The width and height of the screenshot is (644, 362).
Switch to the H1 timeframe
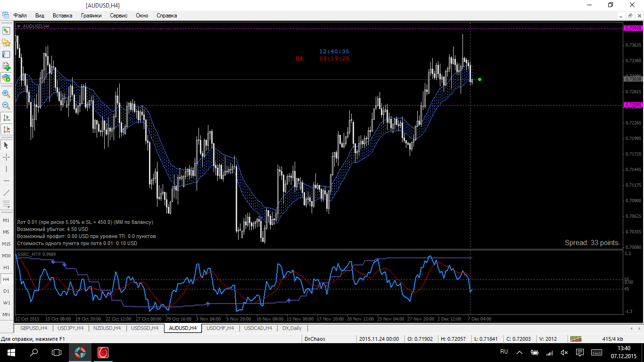(6, 267)
